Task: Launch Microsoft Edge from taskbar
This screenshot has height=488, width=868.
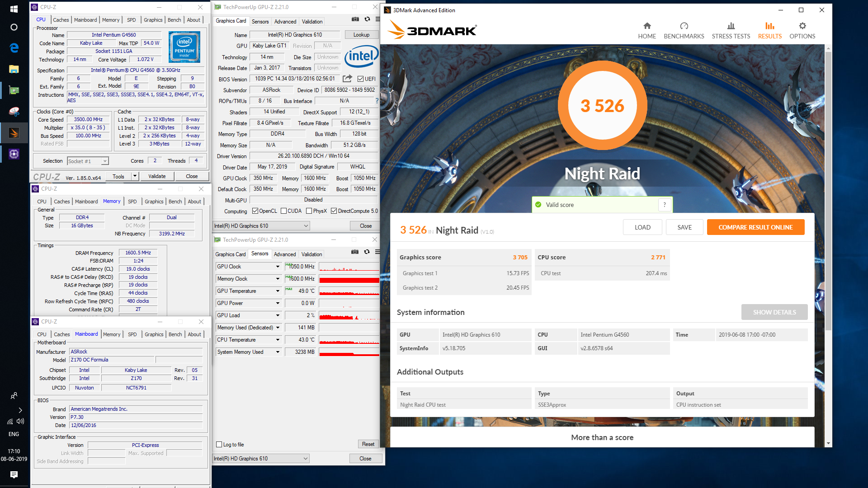Action: pyautogui.click(x=14, y=47)
